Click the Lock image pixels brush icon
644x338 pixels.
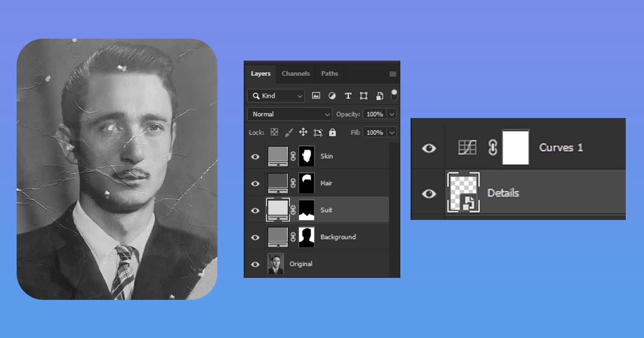[289, 131]
